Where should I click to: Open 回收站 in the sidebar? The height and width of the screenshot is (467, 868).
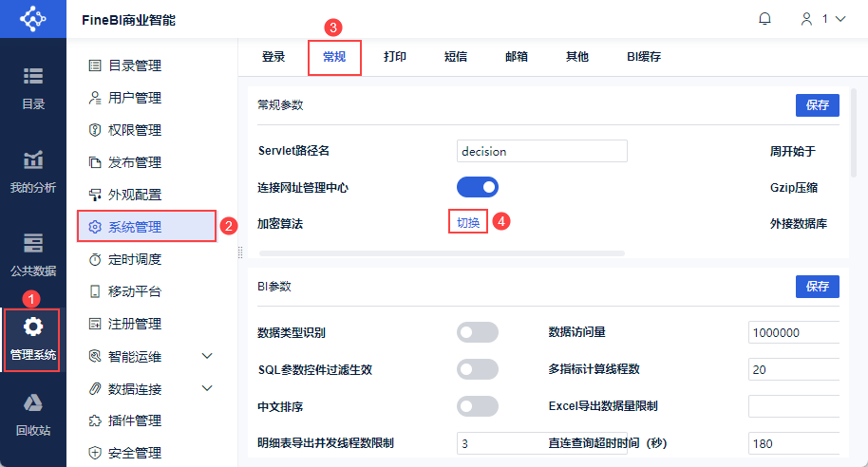coord(33,414)
